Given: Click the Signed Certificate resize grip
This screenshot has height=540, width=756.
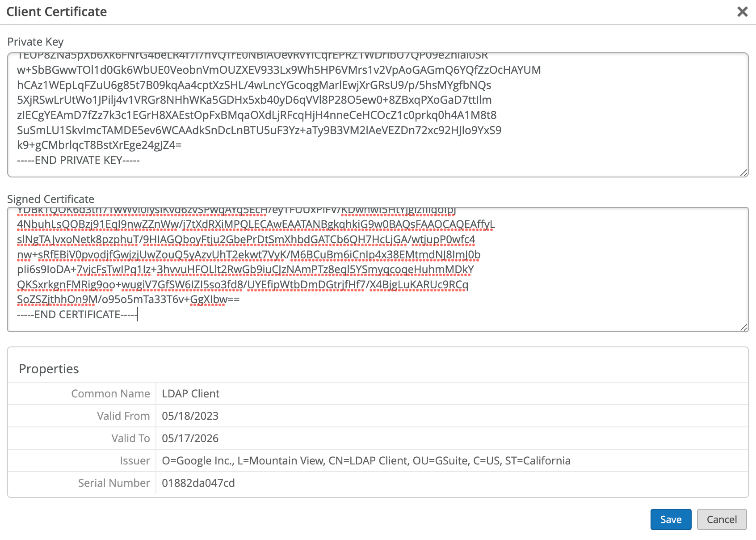Looking at the screenshot, I should [743, 328].
